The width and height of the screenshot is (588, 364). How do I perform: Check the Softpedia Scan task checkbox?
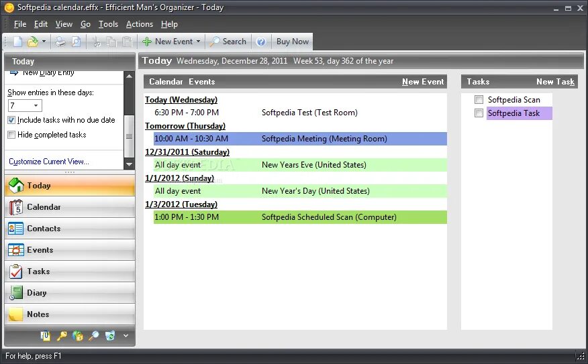click(479, 100)
